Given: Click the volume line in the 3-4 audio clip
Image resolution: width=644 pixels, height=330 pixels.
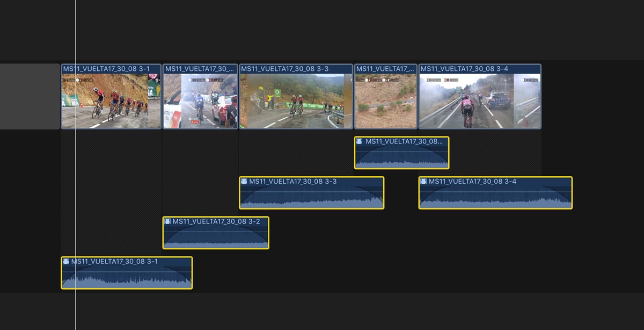Looking at the screenshot, I should point(495,192).
